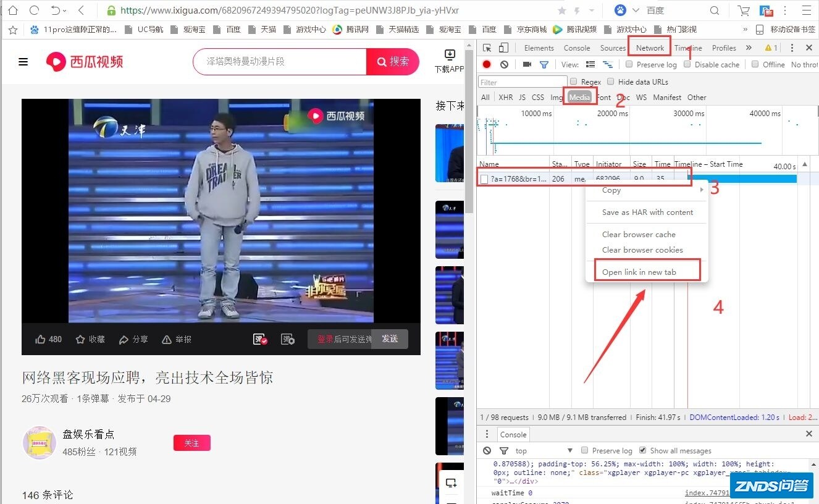Viewport: 819px width, 504px height.
Task: Stop recording with the red record button
Action: (x=487, y=64)
